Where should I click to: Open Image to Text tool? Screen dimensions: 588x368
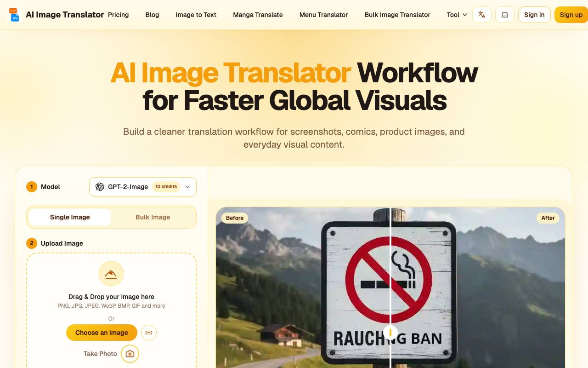(x=196, y=15)
